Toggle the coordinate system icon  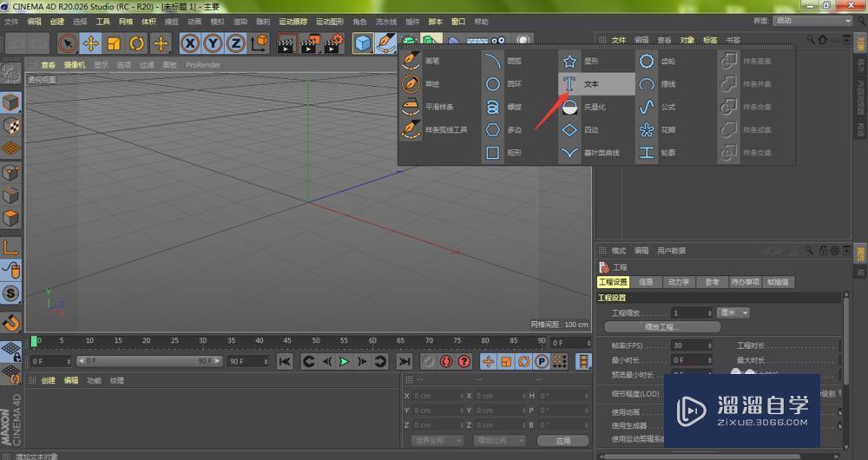pyautogui.click(x=259, y=43)
